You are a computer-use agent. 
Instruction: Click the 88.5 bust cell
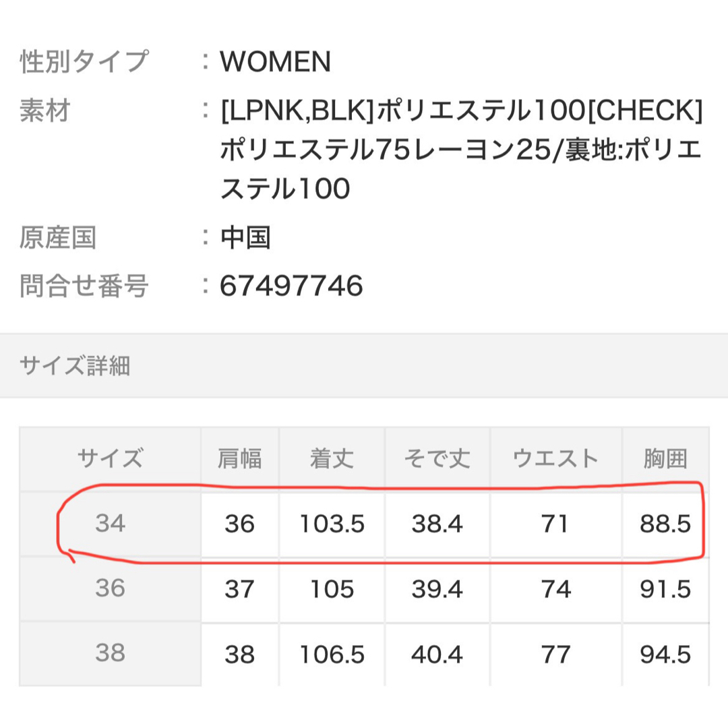665,524
